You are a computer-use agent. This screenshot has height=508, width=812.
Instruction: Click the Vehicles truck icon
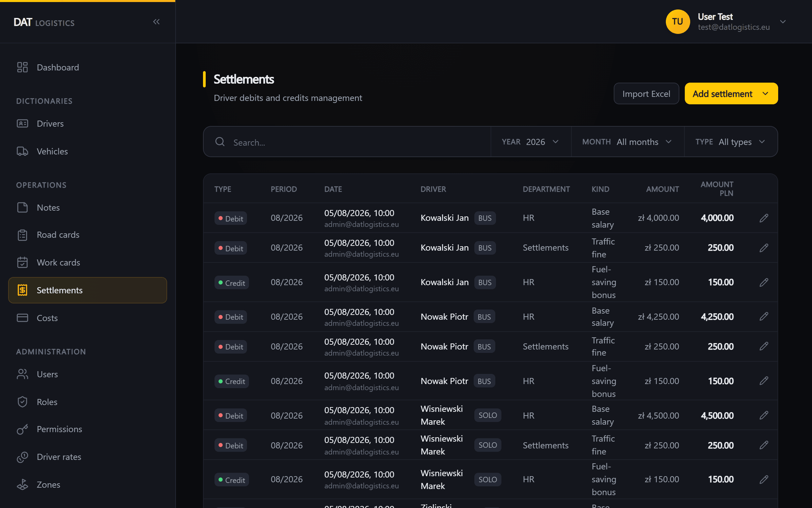pos(22,151)
